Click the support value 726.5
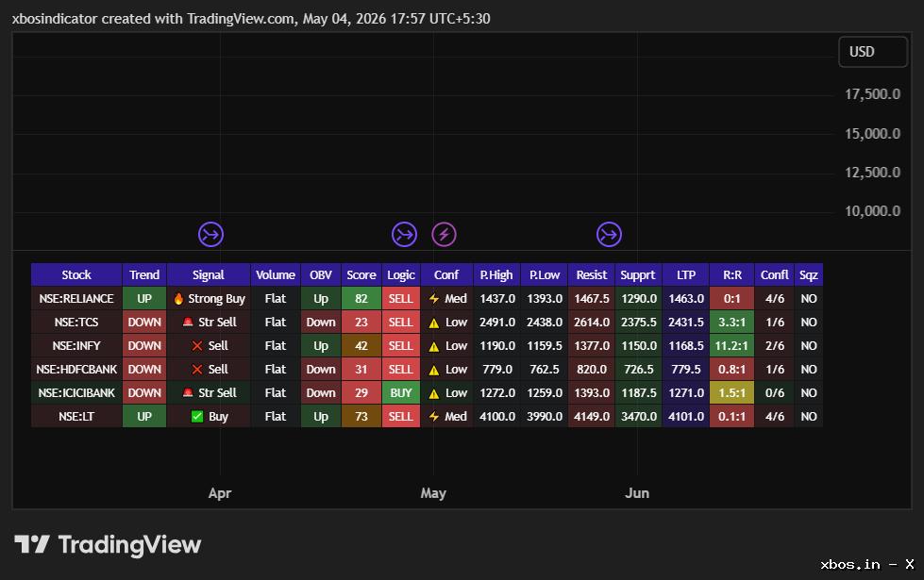This screenshot has width=924, height=580. [x=638, y=369]
